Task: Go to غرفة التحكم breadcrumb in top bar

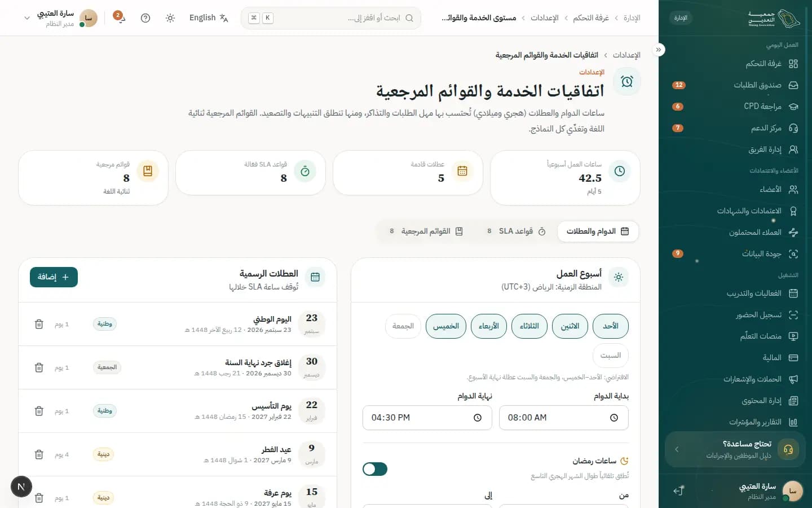Action: pyautogui.click(x=591, y=18)
